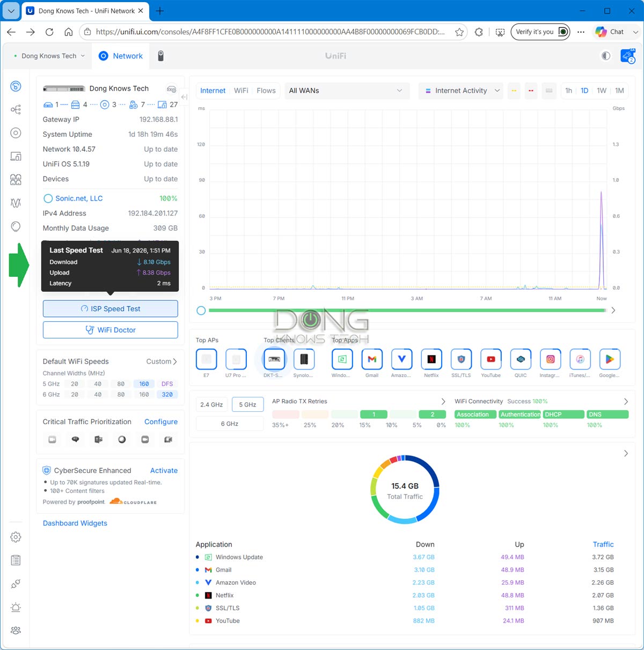The image size is (644, 650).
Task: Expand WiFi Connectivity chevron
Action: click(626, 401)
